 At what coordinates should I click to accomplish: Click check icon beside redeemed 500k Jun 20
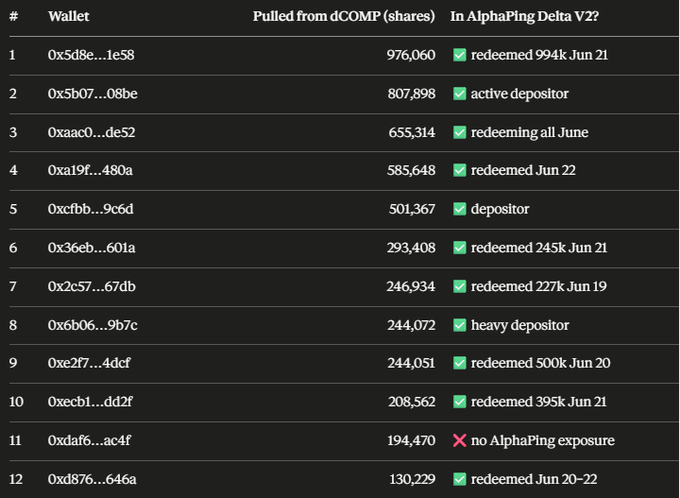pyautogui.click(x=459, y=363)
